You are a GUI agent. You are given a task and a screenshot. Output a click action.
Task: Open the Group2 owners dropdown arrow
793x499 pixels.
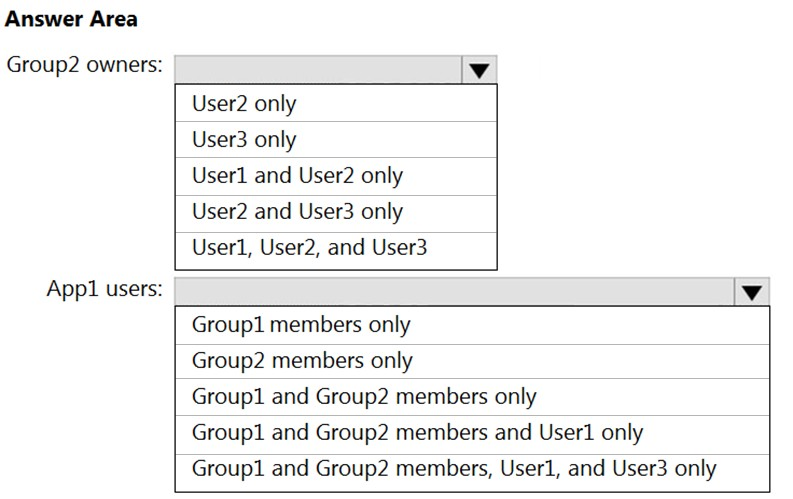(479, 70)
